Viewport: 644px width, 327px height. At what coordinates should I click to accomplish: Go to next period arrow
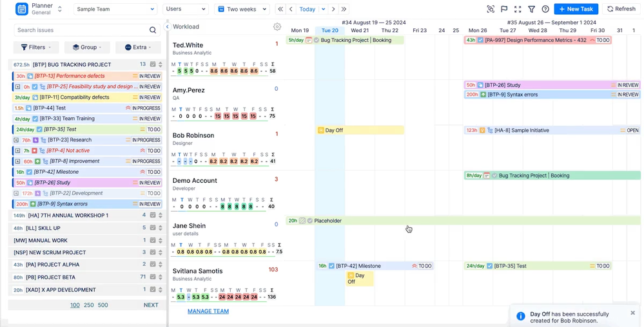(333, 9)
